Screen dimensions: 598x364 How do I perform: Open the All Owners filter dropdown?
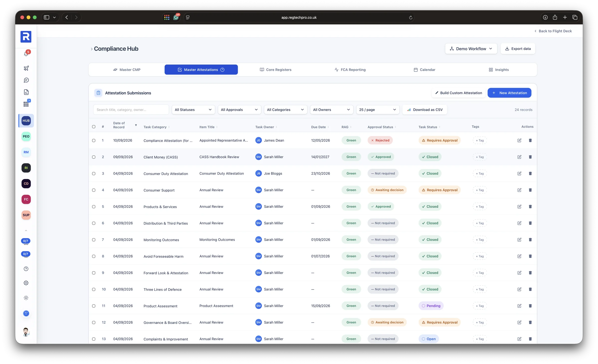click(x=332, y=110)
